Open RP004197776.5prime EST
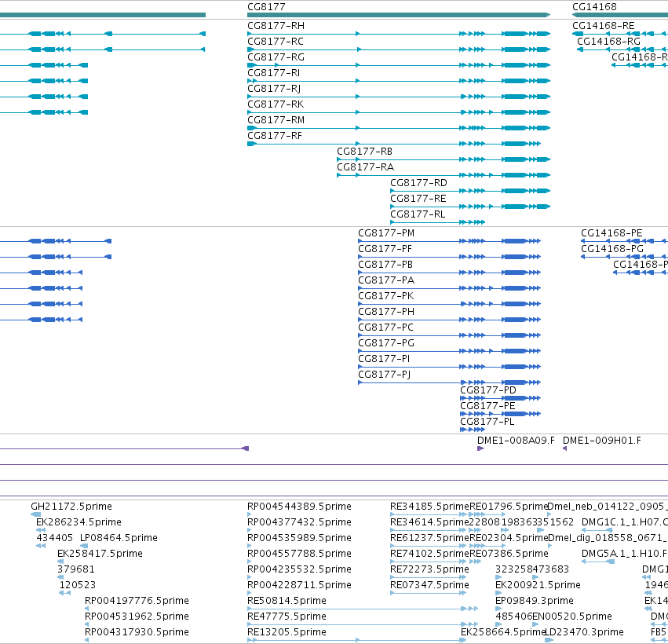 (137, 601)
